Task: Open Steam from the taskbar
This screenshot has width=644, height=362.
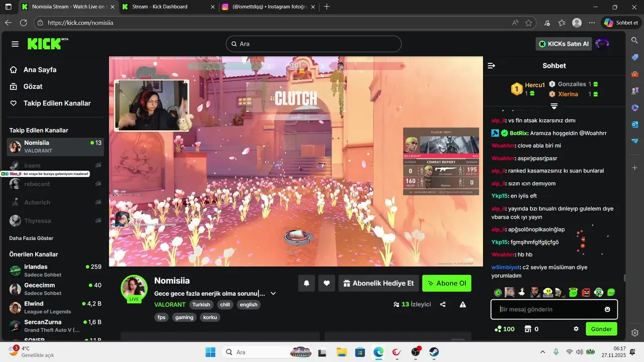Action: click(434, 352)
